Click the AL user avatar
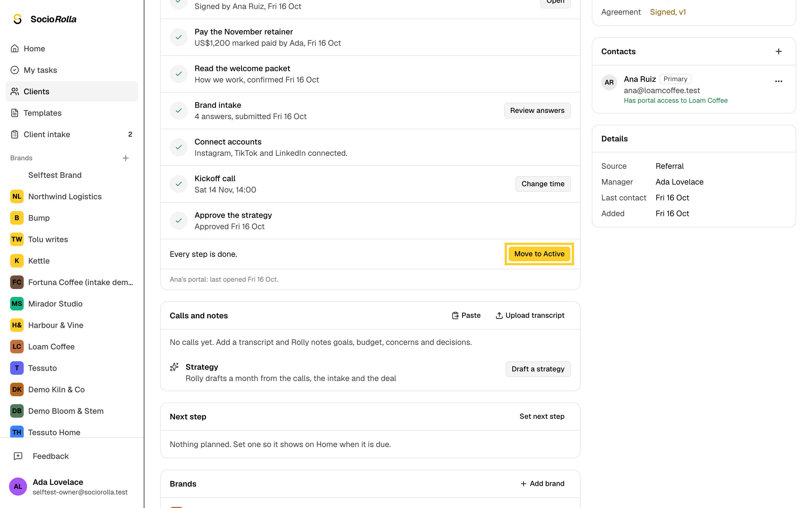The image size is (812, 508). [x=18, y=487]
